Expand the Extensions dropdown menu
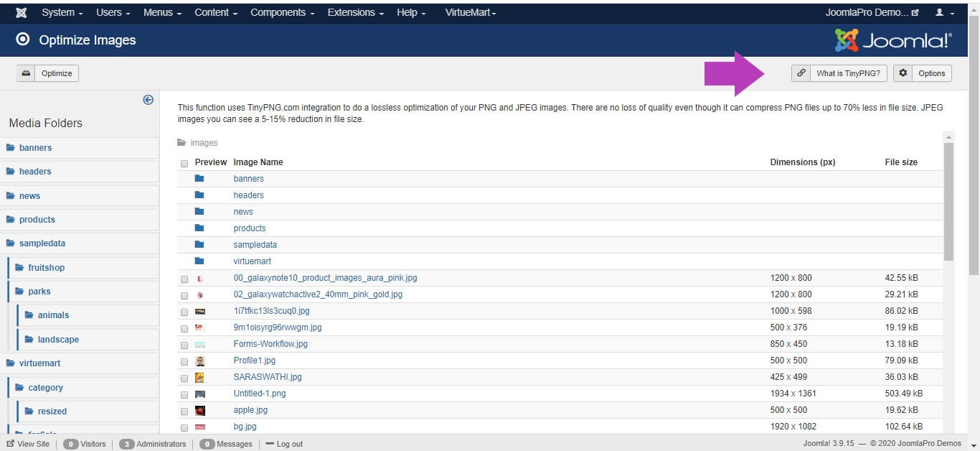Image resolution: width=980 pixels, height=451 pixels. click(355, 13)
